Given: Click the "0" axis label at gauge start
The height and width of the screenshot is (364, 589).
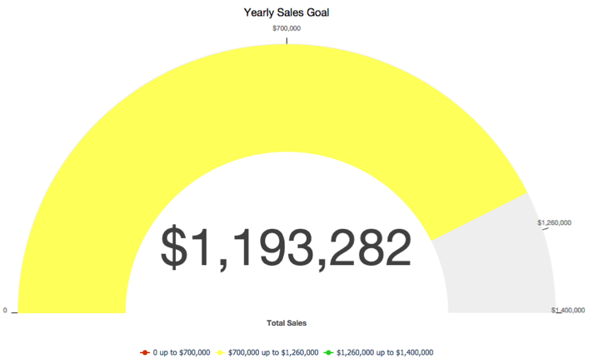Looking at the screenshot, I should tap(5, 311).
